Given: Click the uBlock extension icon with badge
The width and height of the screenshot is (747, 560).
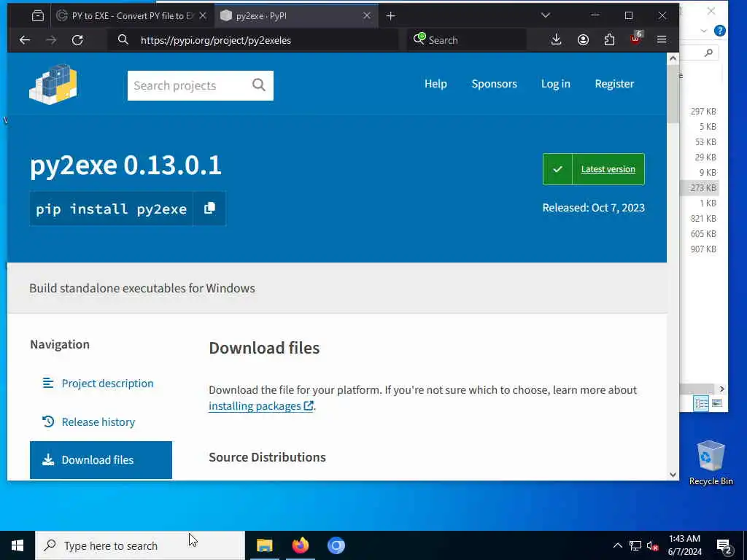Looking at the screenshot, I should point(636,39).
